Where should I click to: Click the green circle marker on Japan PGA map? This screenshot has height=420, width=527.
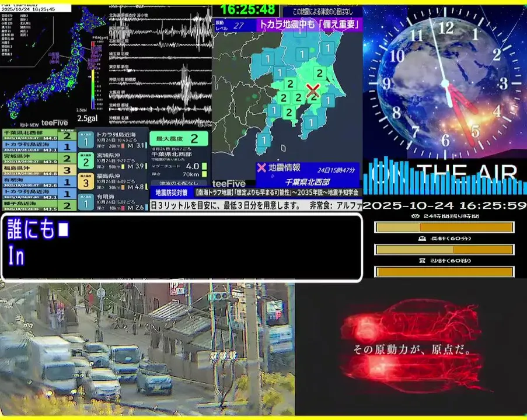point(76,52)
